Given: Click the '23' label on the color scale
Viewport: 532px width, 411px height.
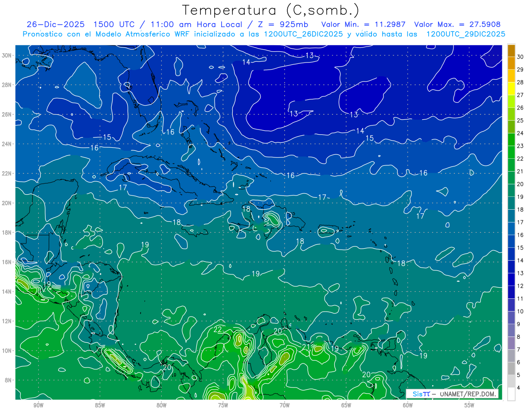Looking at the screenshot, I should tap(520, 146).
